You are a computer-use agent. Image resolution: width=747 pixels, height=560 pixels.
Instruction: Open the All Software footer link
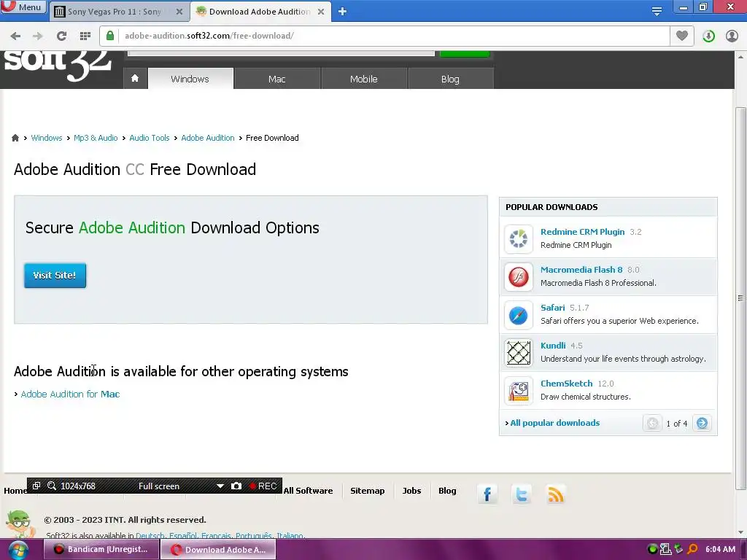click(x=308, y=491)
